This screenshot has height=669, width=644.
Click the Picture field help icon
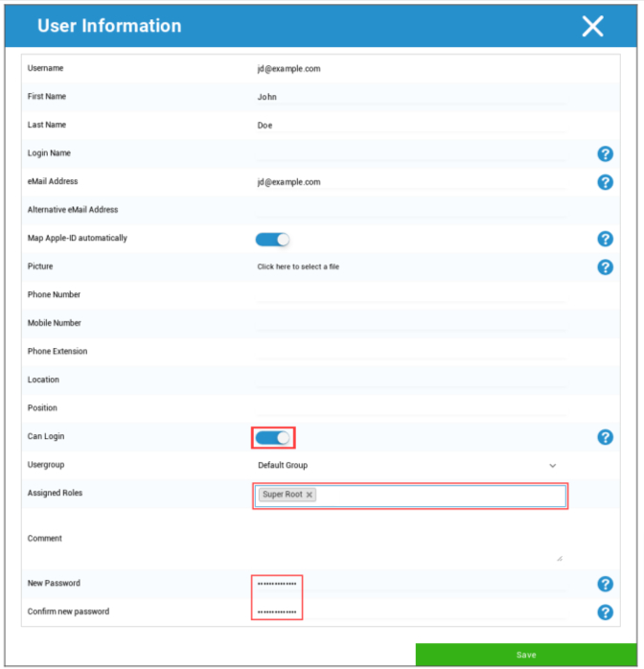click(x=605, y=267)
